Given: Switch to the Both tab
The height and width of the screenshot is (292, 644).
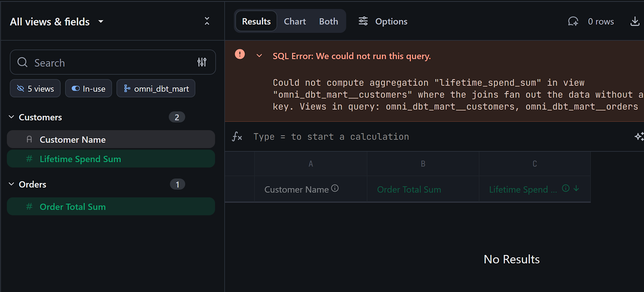Looking at the screenshot, I should (328, 22).
